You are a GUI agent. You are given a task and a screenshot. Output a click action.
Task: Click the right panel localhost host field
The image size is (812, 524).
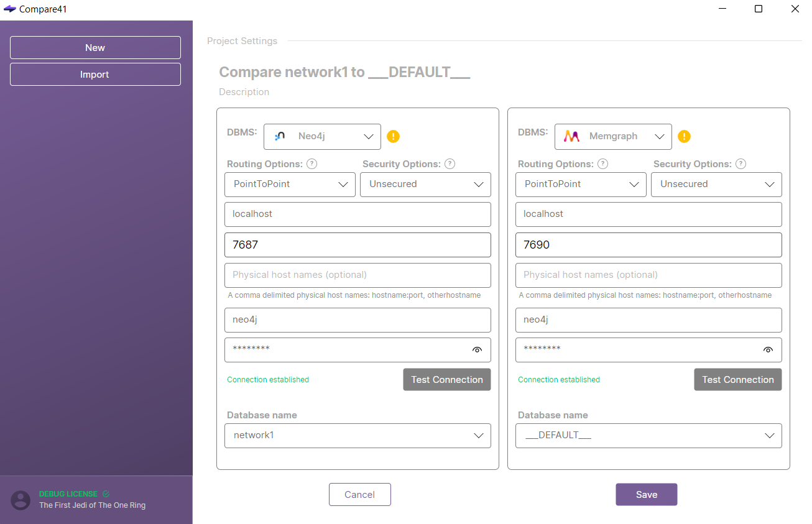(x=648, y=214)
